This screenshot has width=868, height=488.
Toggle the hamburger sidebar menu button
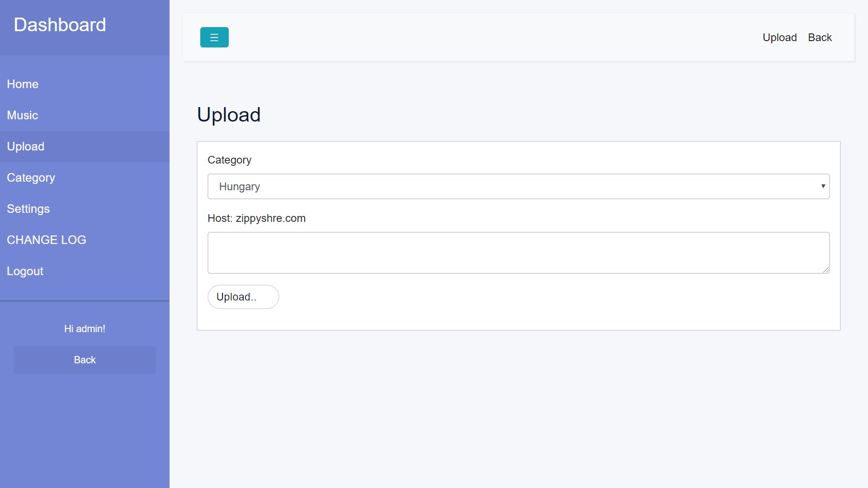tap(214, 38)
